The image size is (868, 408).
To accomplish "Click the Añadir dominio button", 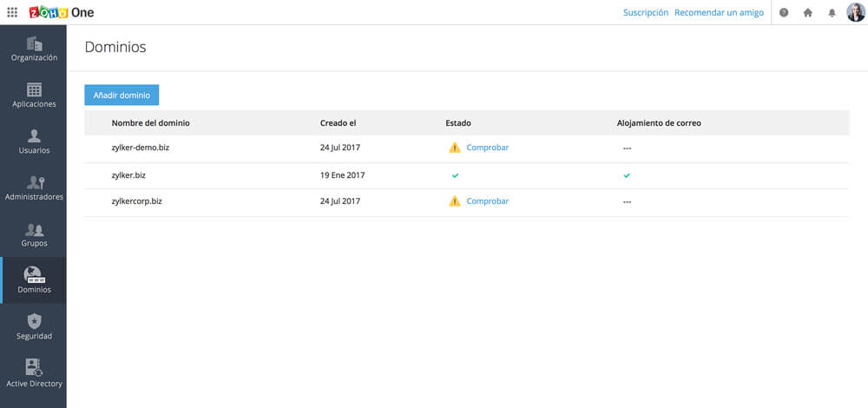I will [122, 95].
